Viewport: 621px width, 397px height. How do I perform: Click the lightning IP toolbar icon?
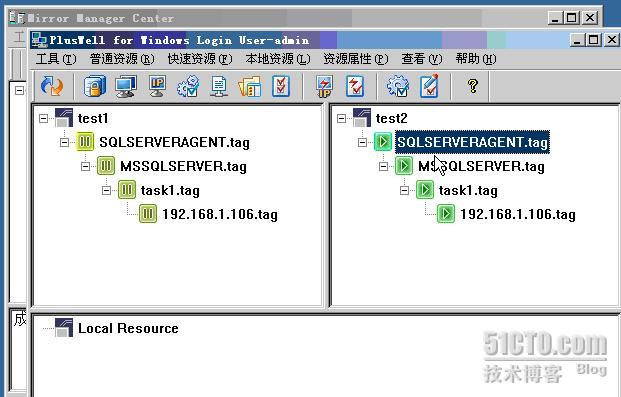324,86
